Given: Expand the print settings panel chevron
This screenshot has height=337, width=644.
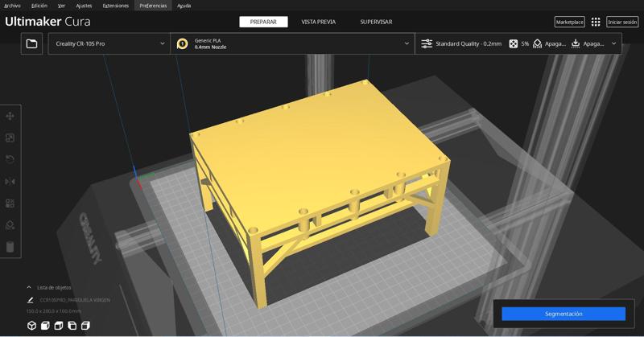Looking at the screenshot, I should tap(614, 43).
